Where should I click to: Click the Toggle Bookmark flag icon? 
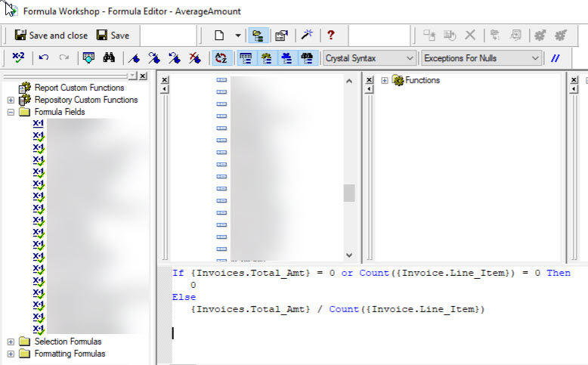point(135,58)
